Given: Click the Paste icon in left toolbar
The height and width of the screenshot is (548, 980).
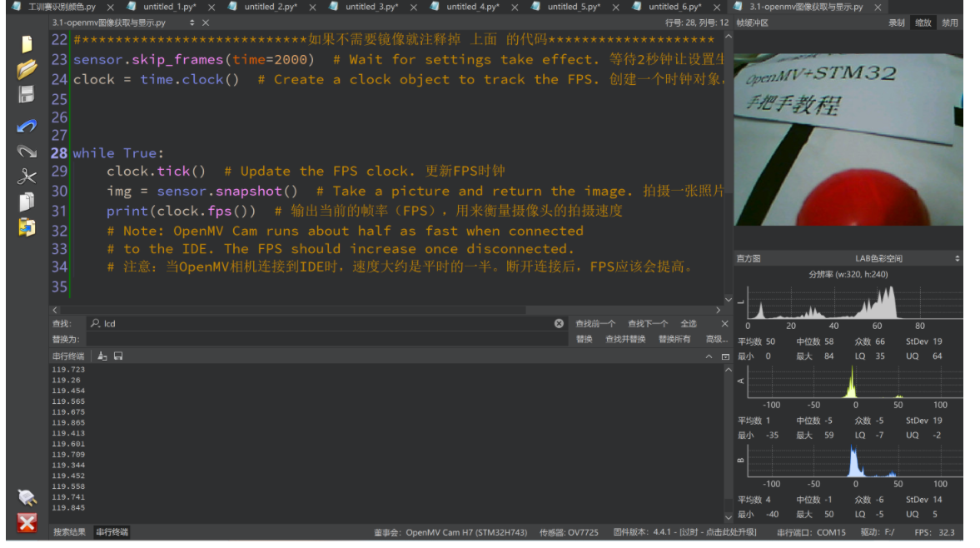Looking at the screenshot, I should 27,227.
